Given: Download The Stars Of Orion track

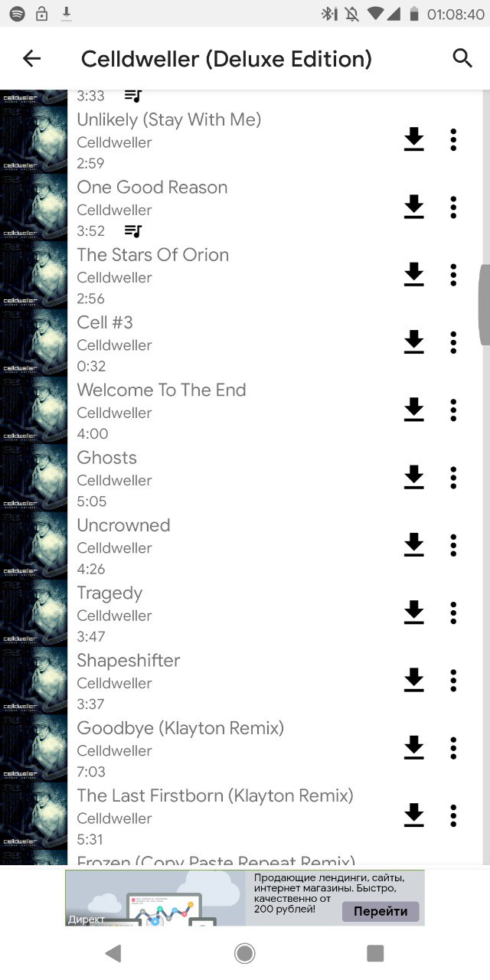Looking at the screenshot, I should [x=413, y=274].
